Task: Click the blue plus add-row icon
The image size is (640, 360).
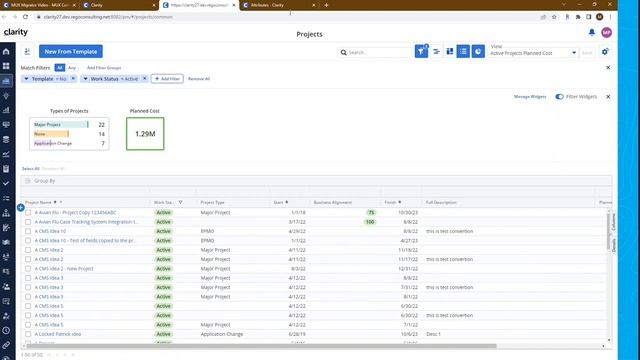Action: pos(21,207)
